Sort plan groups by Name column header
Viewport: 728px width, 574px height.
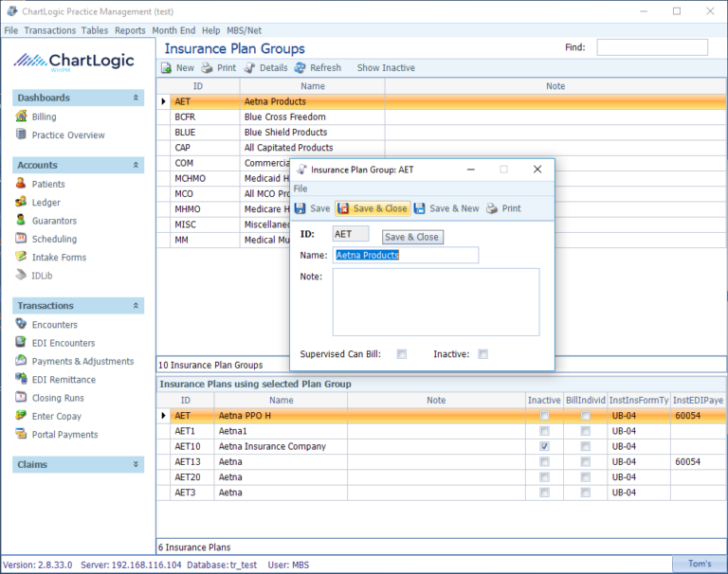[x=313, y=86]
